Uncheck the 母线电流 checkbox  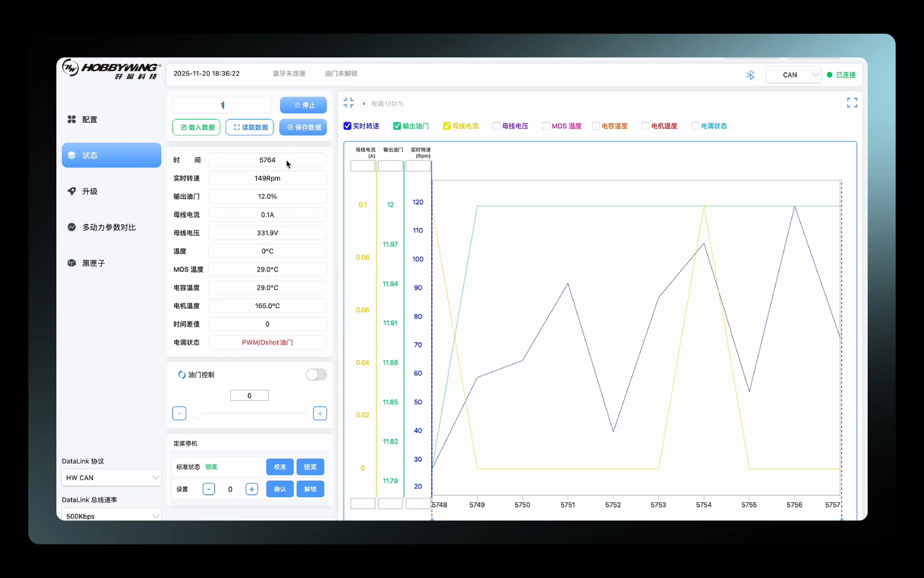pyautogui.click(x=446, y=126)
